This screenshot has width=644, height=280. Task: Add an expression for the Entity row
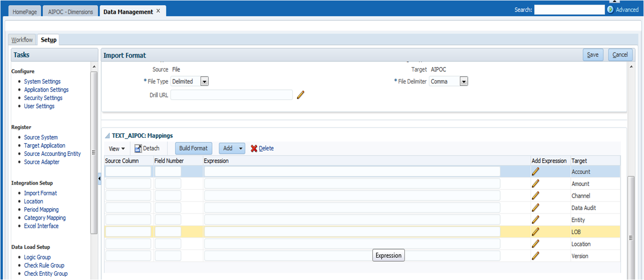[x=535, y=220]
